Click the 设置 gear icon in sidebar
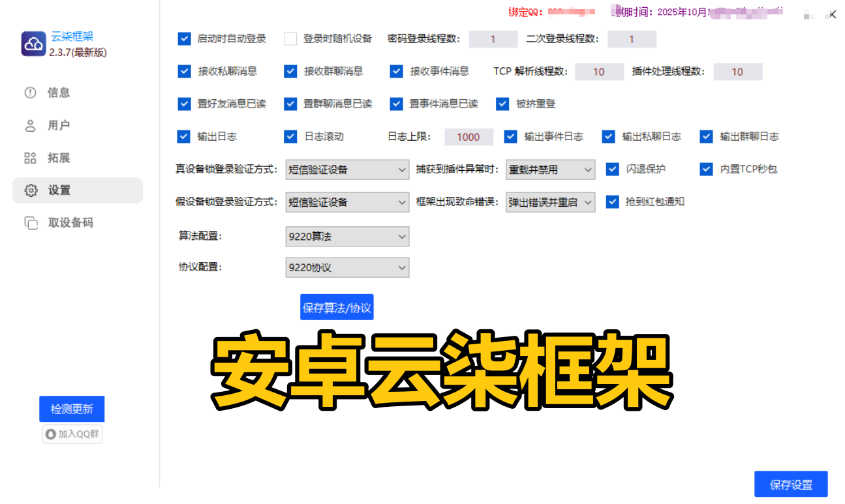 coord(31,190)
